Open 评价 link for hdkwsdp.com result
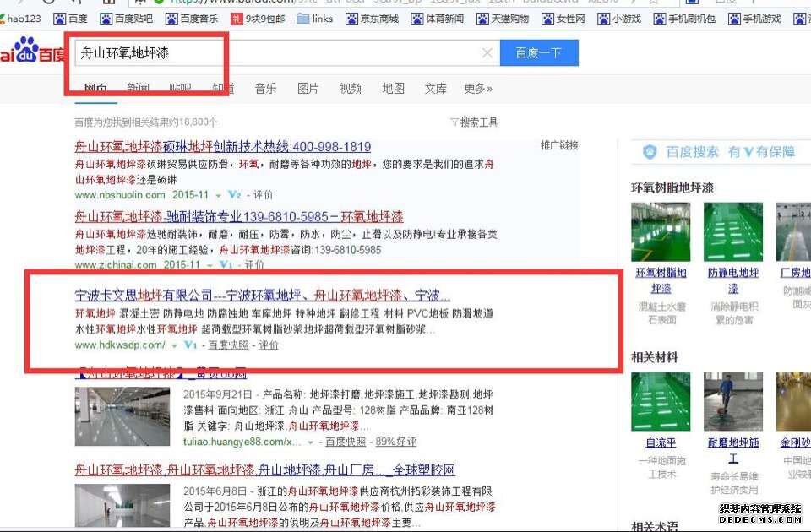The image size is (811, 532). (x=269, y=345)
